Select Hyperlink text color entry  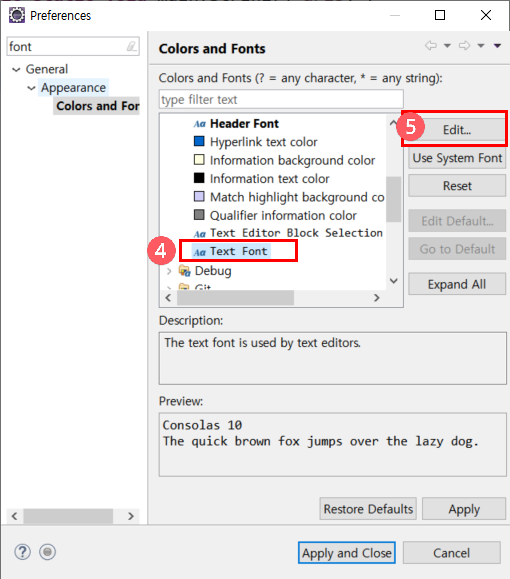(x=264, y=142)
